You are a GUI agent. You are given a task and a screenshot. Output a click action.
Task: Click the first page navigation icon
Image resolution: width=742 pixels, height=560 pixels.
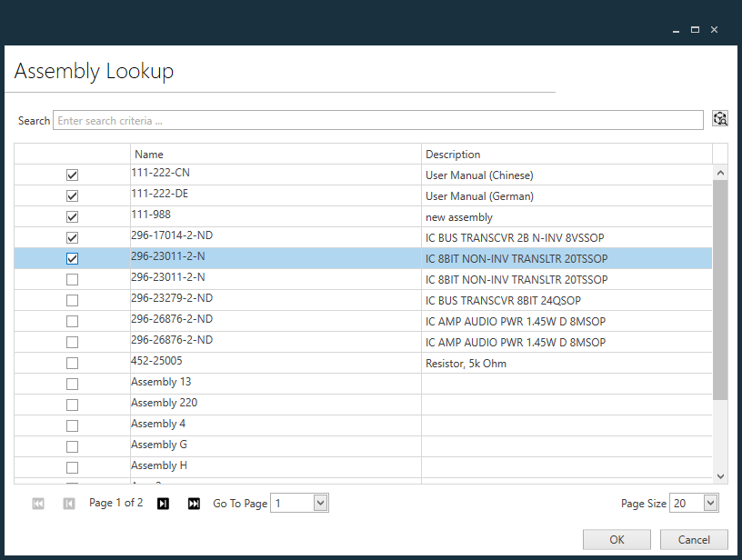(x=37, y=503)
